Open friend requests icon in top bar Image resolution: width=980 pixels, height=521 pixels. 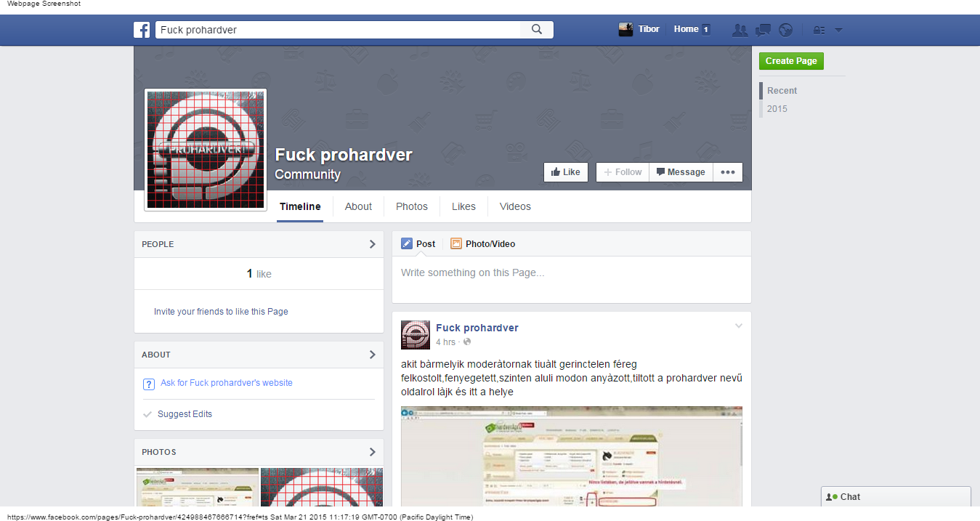coord(740,30)
